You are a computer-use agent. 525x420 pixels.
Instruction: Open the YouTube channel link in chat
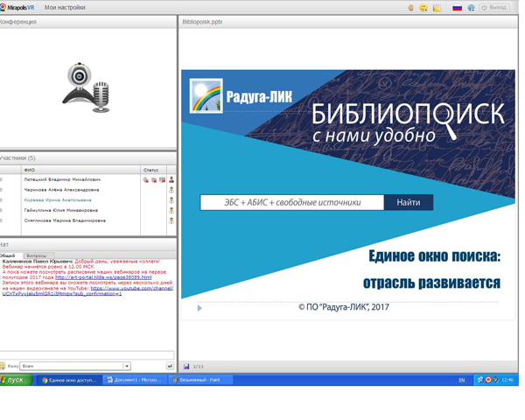pos(87,290)
